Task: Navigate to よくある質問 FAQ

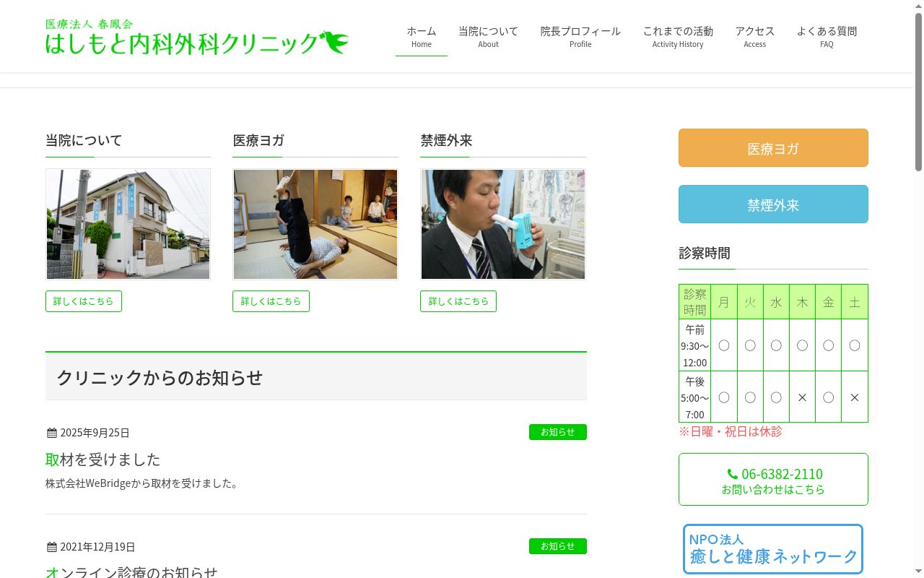Action: point(827,37)
